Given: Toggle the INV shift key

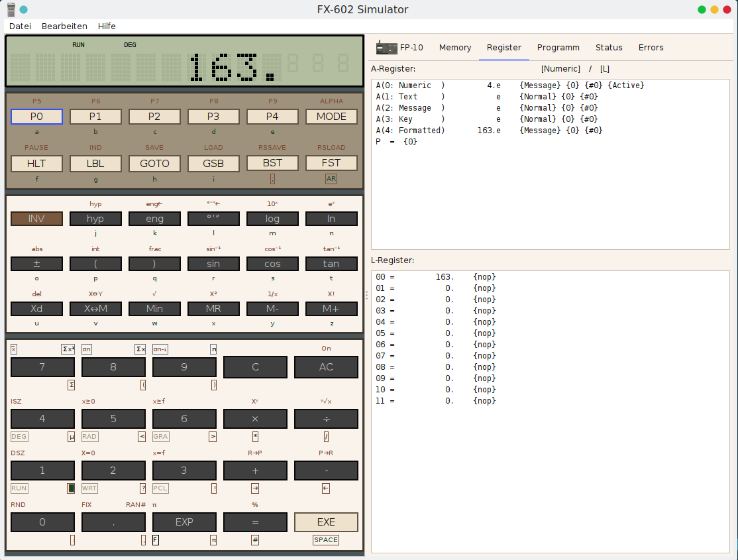Looking at the screenshot, I should click(x=36, y=219).
